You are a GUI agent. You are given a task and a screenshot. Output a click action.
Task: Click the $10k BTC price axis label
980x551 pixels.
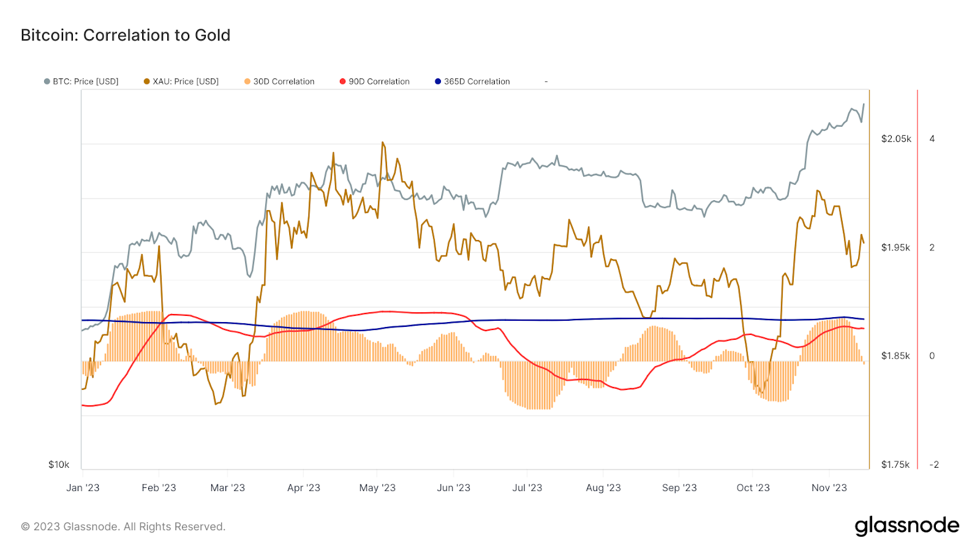[59, 465]
